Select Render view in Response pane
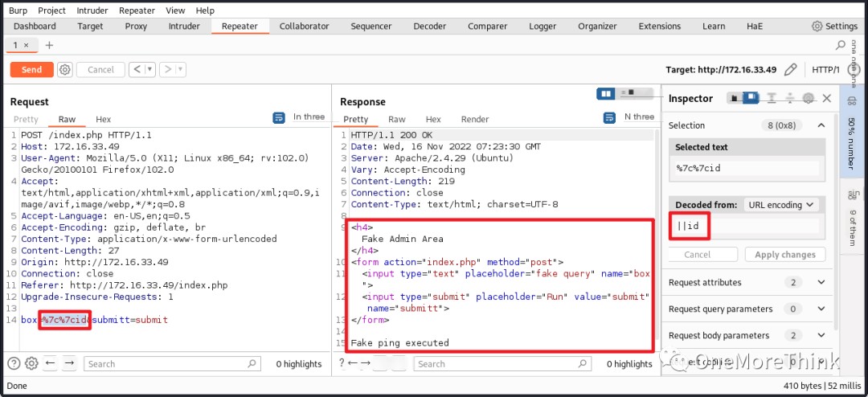 pyautogui.click(x=475, y=119)
